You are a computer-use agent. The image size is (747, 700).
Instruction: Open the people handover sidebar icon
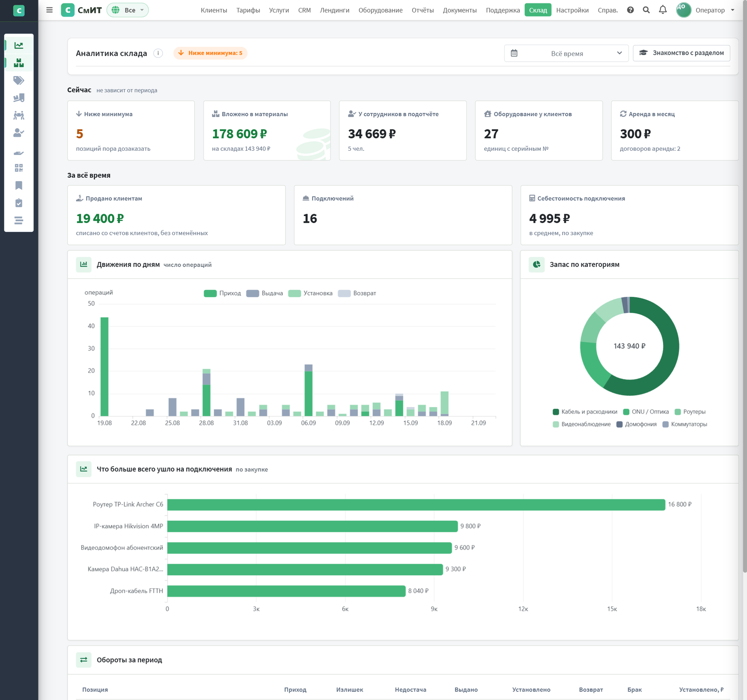point(19,115)
